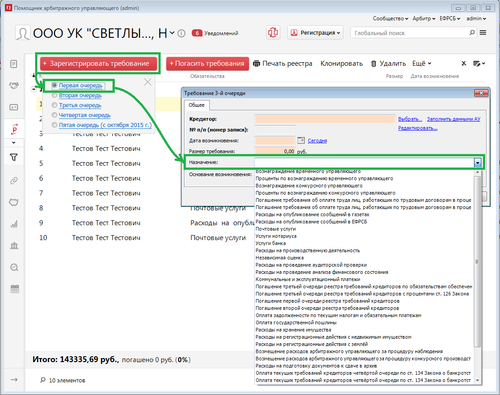Click the X icon in the list toolbar
500x395 pixels.
pyautogui.click(x=464, y=63)
